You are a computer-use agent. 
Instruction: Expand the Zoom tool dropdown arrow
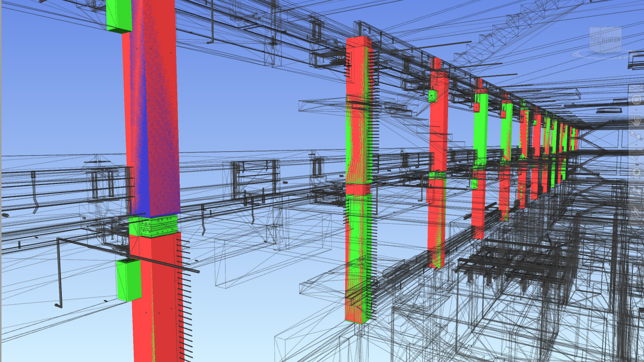636,145
